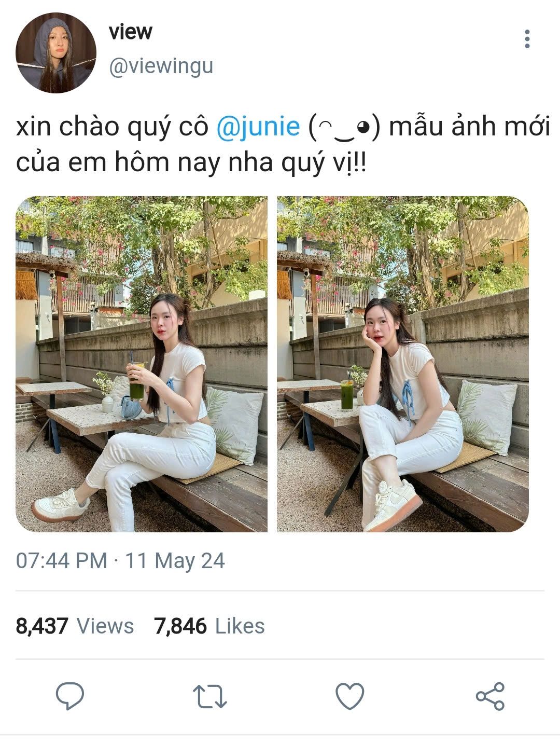Open the hooded profile avatar picture
Viewport: 560px width, 744px height.
56,53
